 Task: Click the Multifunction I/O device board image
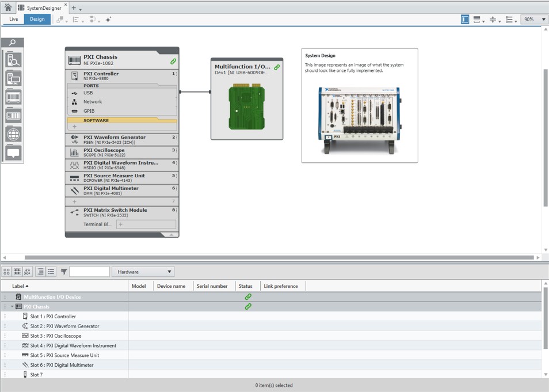pyautogui.click(x=247, y=106)
